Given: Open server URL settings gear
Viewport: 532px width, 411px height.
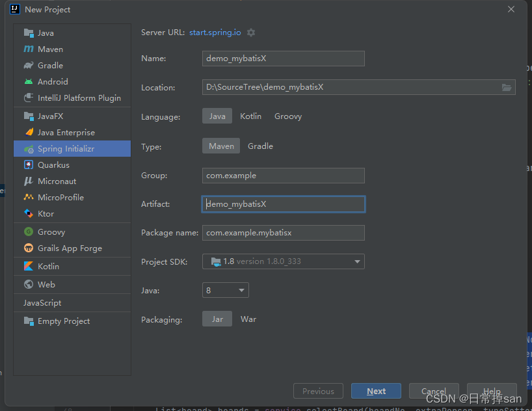Looking at the screenshot, I should point(251,33).
